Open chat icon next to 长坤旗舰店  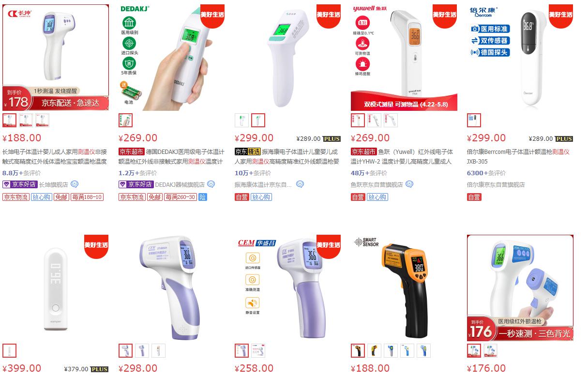pyautogui.click(x=75, y=184)
